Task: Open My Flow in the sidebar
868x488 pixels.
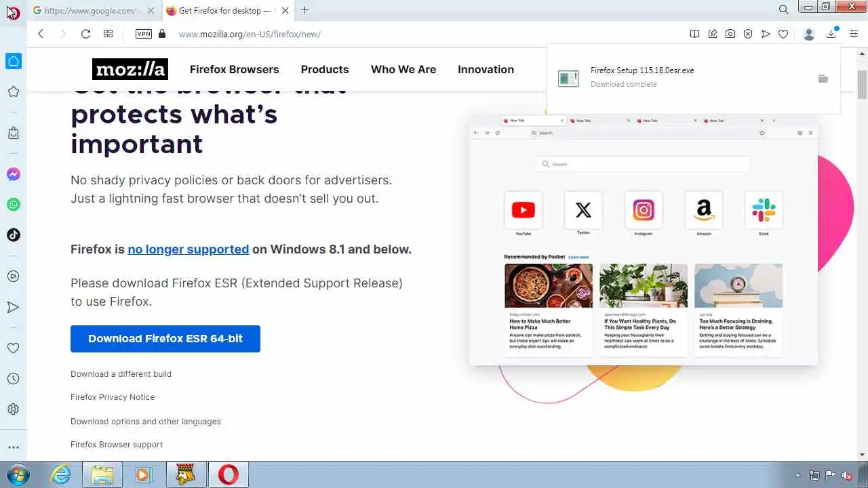Action: point(13,307)
